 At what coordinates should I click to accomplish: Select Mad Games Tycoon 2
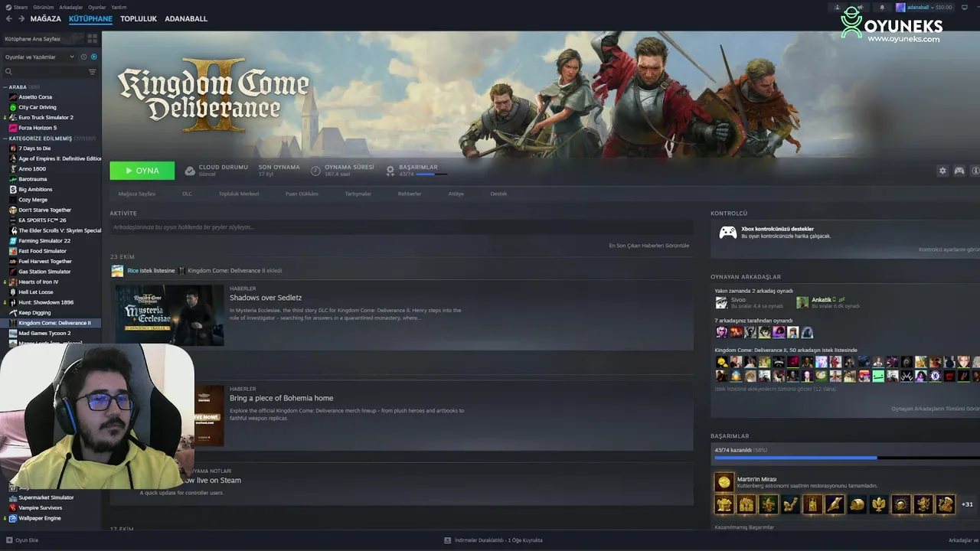coord(44,333)
